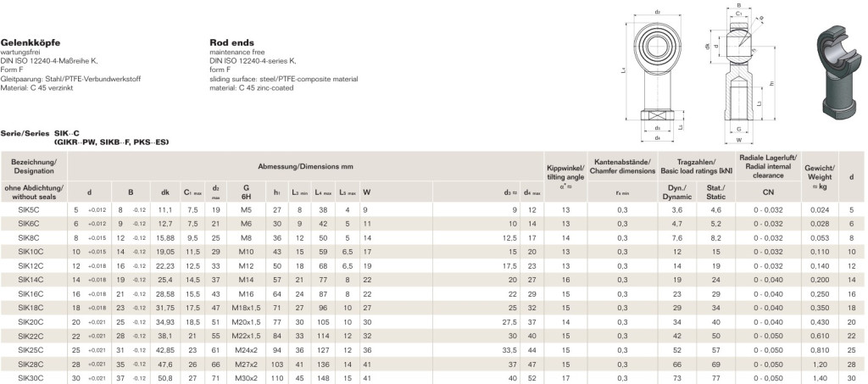The height and width of the screenshot is (384, 868).
Task: Click the 'Dyn./Dynamic' column subheader
Action: pos(676,192)
